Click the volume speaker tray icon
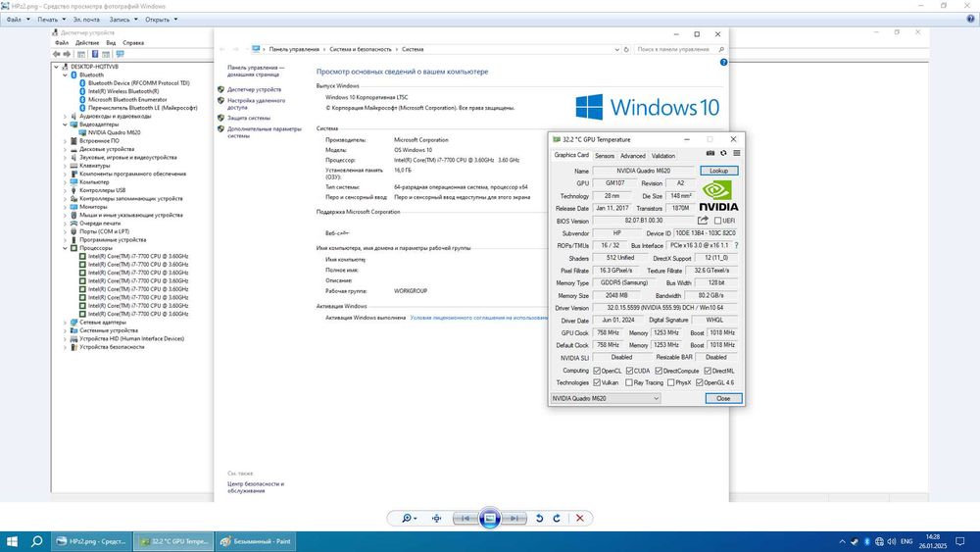The height and width of the screenshot is (552, 980). pos(892,541)
